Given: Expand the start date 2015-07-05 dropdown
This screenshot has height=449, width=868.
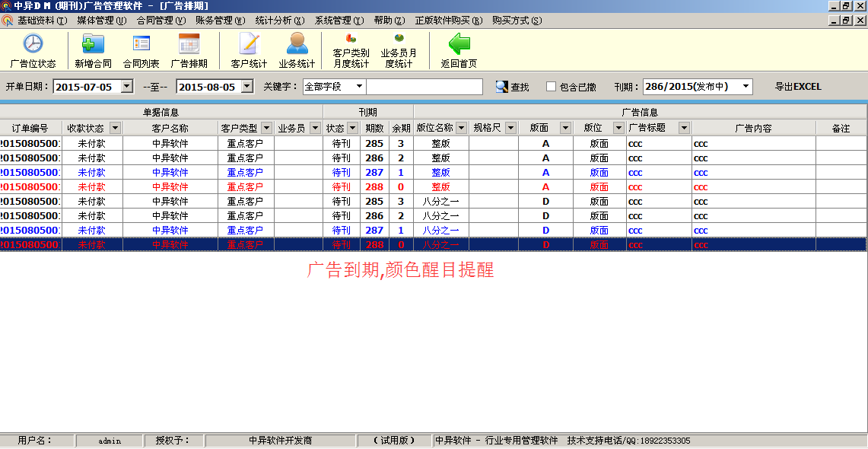Looking at the screenshot, I should click(x=127, y=87).
